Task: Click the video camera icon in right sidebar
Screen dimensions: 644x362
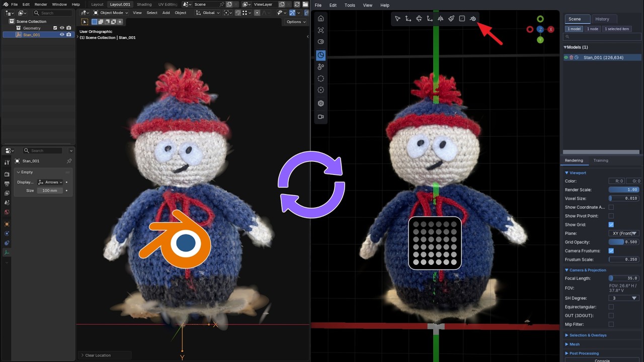Action: 320,117
